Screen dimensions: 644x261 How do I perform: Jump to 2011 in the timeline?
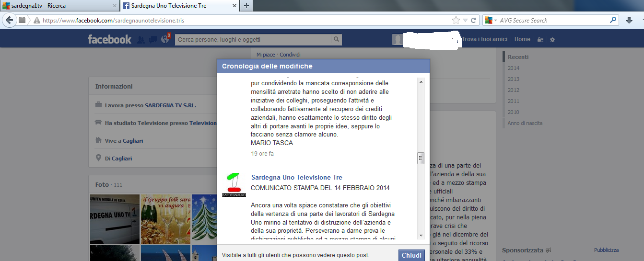pyautogui.click(x=514, y=101)
